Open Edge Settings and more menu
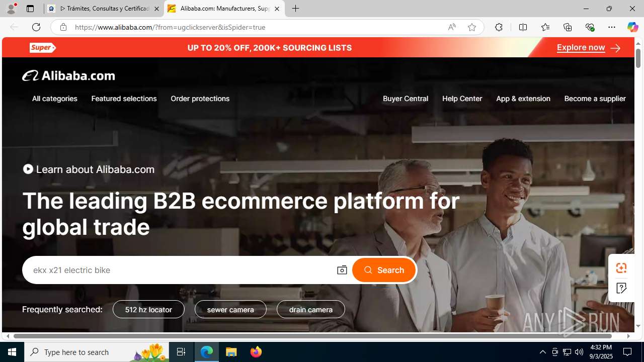 click(612, 27)
